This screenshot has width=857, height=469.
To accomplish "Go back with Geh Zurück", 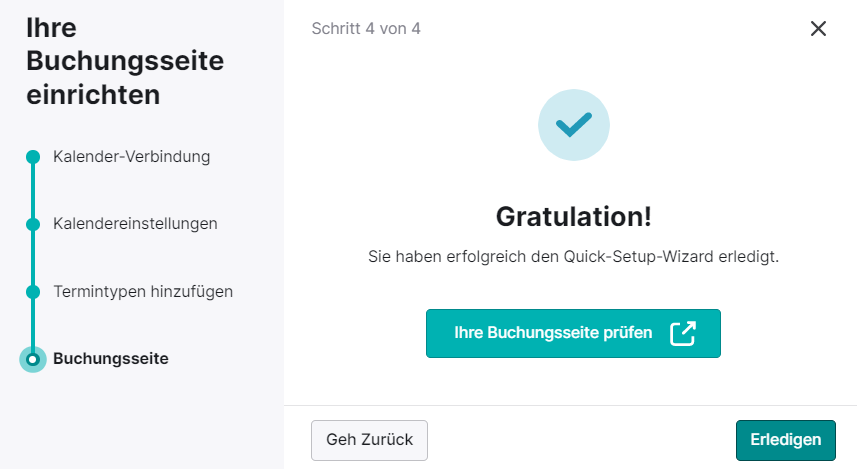I will click(x=369, y=440).
